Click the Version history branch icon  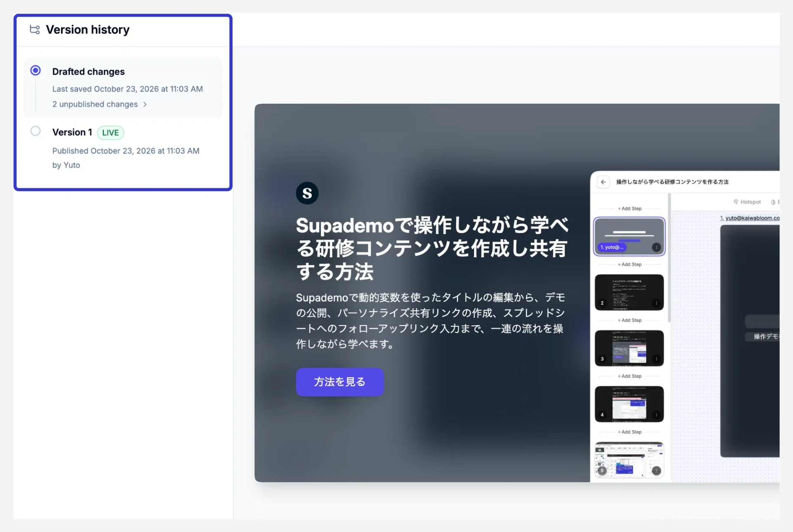35,29
